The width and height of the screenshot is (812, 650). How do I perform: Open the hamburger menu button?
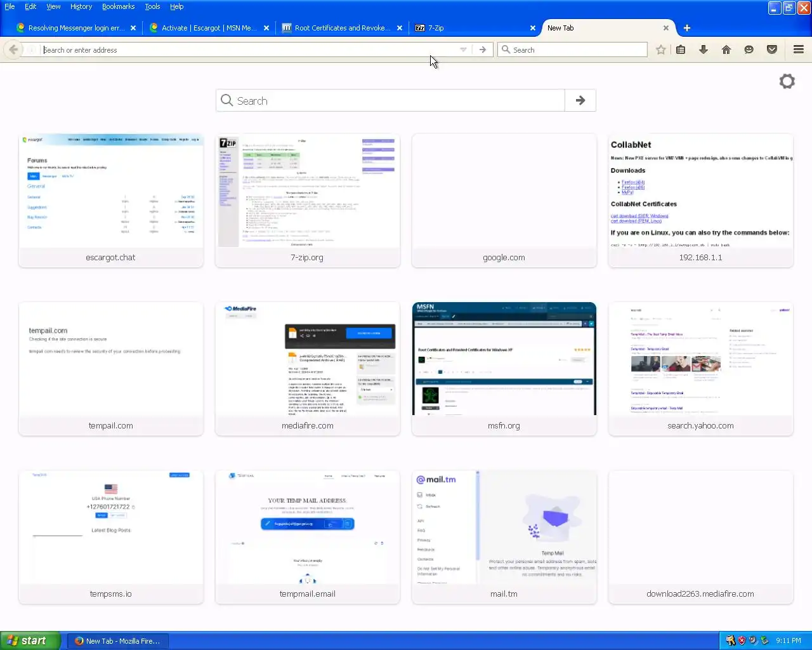(799, 50)
